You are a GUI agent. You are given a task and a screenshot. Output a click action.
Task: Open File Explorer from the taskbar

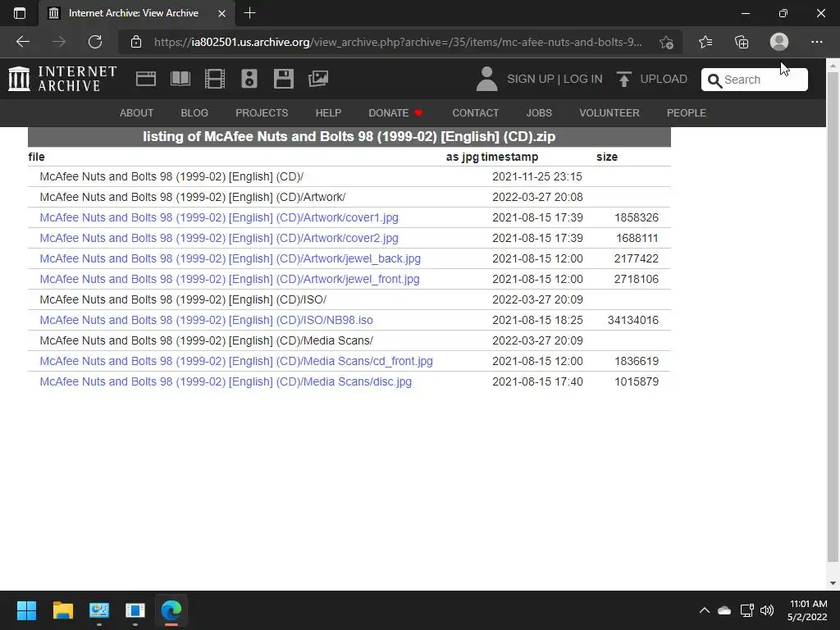pyautogui.click(x=62, y=610)
